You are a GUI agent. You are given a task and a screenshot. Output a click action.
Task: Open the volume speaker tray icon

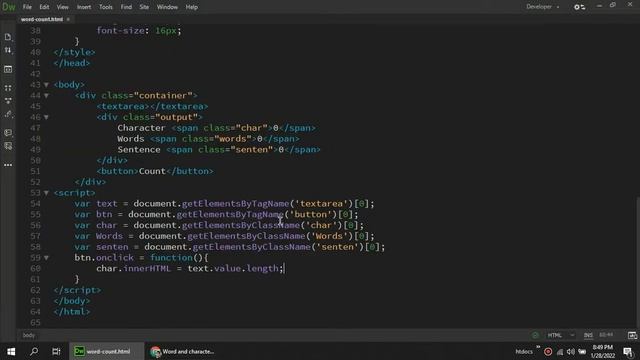(x=571, y=351)
